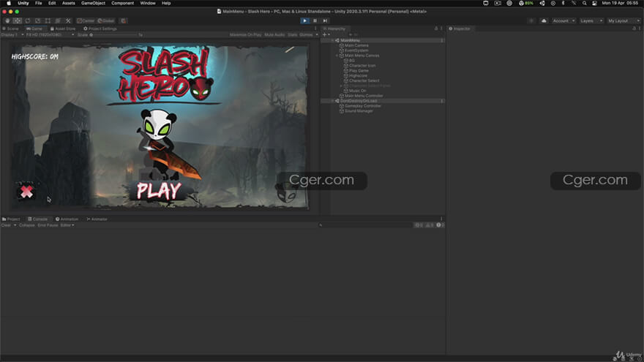The image size is (644, 362).
Task: Click the Hierarchy add (+) button
Action: (324, 35)
